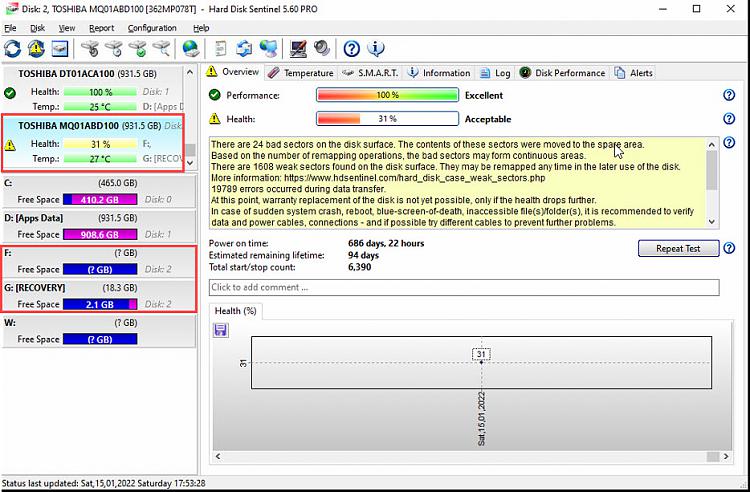
Task: Click the floppy save icon in Health graph
Action: point(221,330)
